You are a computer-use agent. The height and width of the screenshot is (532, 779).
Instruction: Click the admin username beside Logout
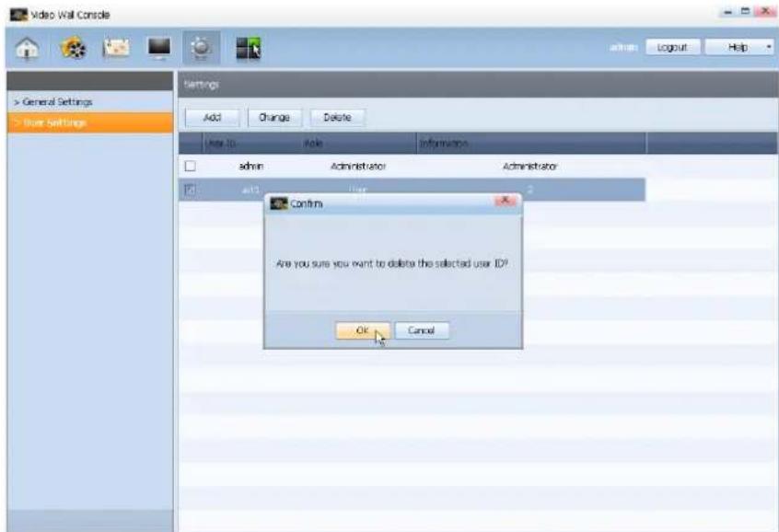[623, 47]
